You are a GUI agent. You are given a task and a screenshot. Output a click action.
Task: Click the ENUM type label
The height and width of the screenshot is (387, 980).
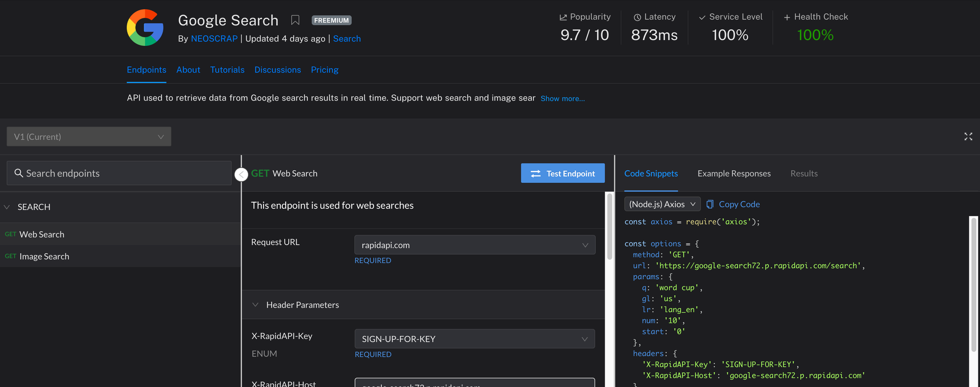pyautogui.click(x=264, y=354)
